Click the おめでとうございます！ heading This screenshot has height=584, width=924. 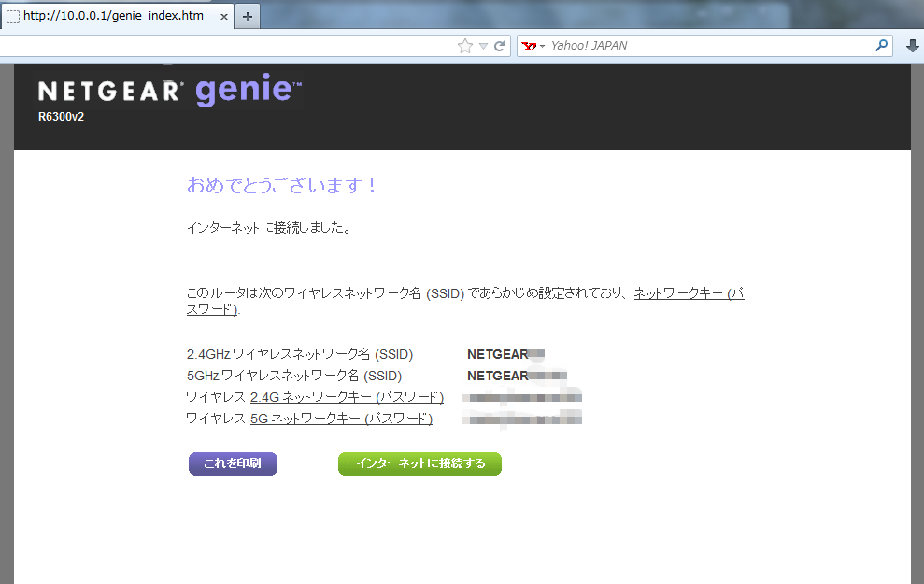pos(281,185)
